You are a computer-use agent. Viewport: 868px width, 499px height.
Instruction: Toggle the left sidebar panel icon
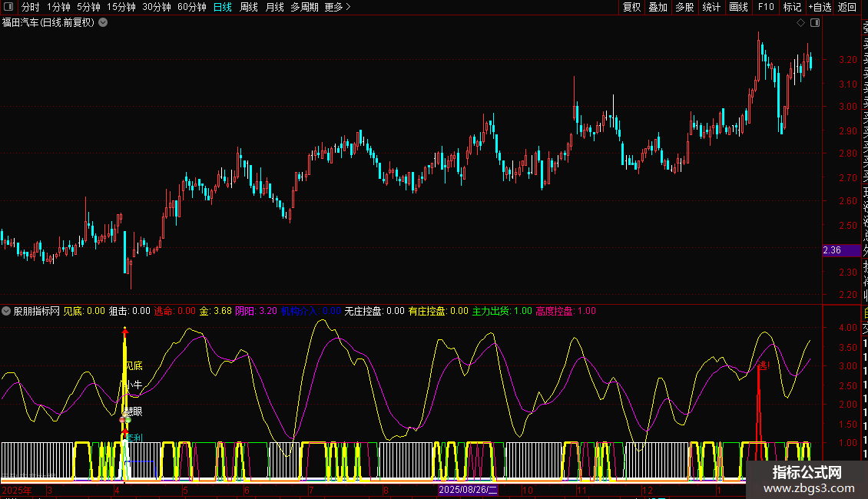[10, 8]
